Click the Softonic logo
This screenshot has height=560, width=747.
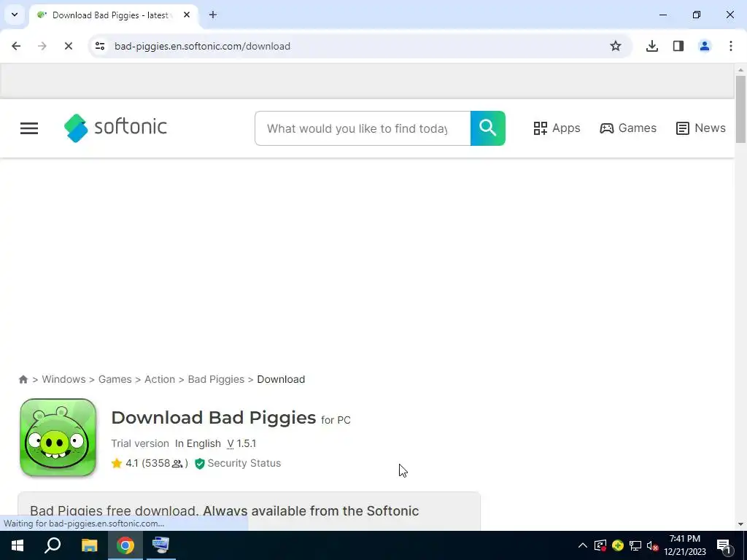[x=116, y=128]
